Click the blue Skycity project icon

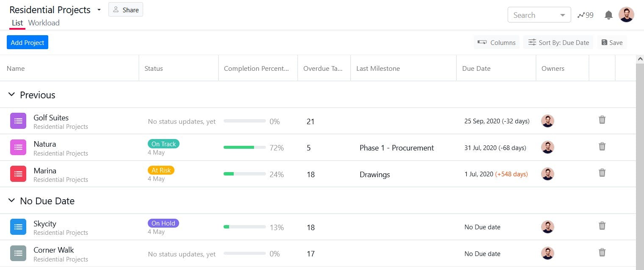pyautogui.click(x=18, y=227)
